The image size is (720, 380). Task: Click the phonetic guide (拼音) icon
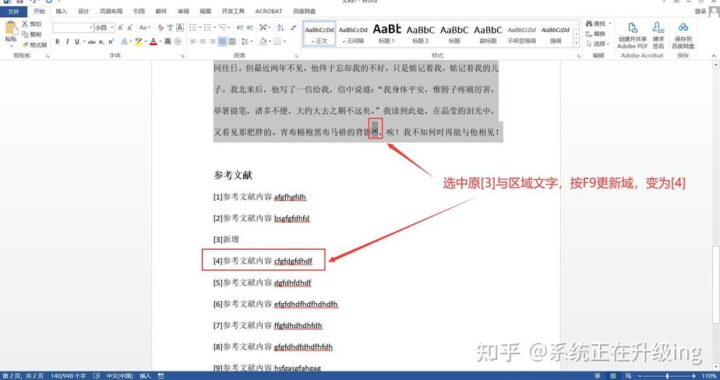170,28
